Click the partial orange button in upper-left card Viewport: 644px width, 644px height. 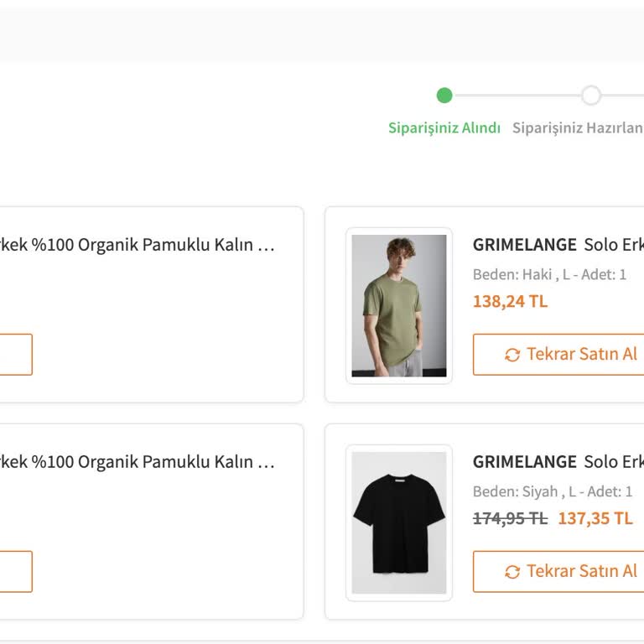[x=16, y=355]
